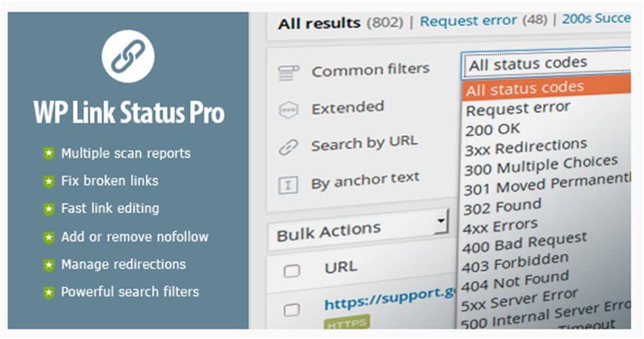The image size is (644, 339).
Task: Choose 404 Not Found from status list
Action: 515,281
